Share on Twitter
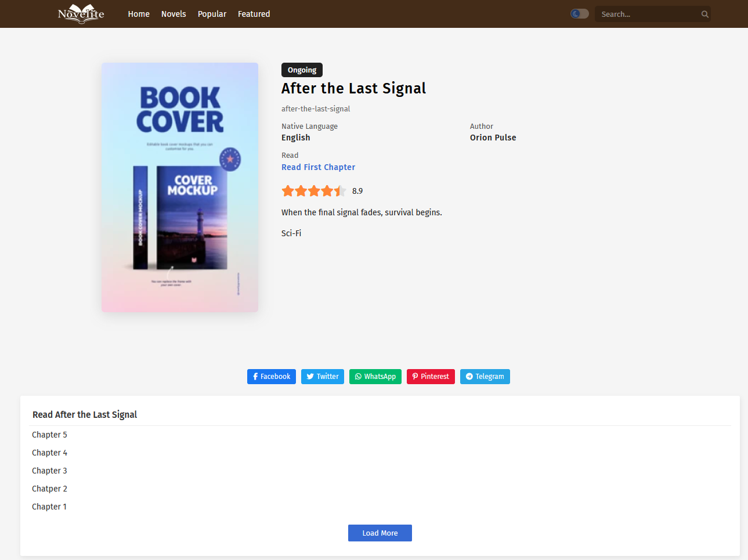748x560 pixels. tap(322, 377)
